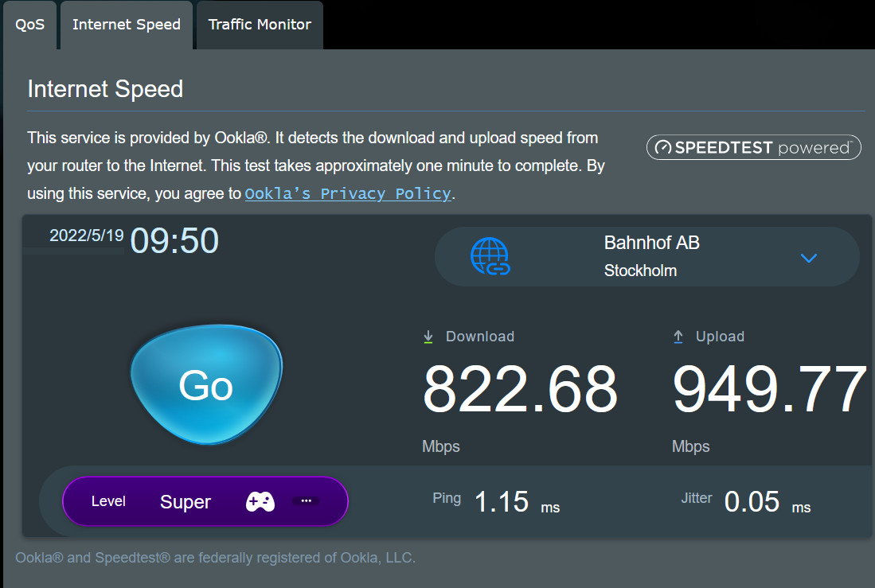
Task: Click the 2022/5/19 test date
Action: [86, 236]
